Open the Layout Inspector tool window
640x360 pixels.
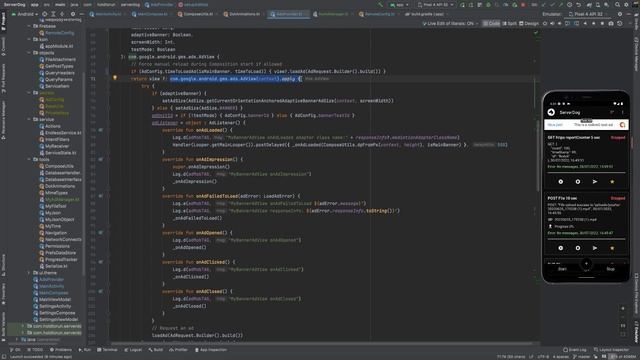click(x=611, y=350)
